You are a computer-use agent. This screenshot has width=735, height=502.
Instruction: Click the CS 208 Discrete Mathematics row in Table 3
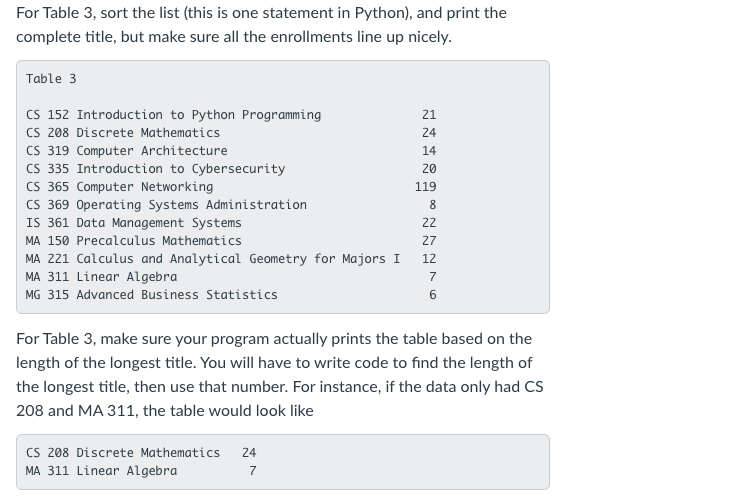pos(231,133)
